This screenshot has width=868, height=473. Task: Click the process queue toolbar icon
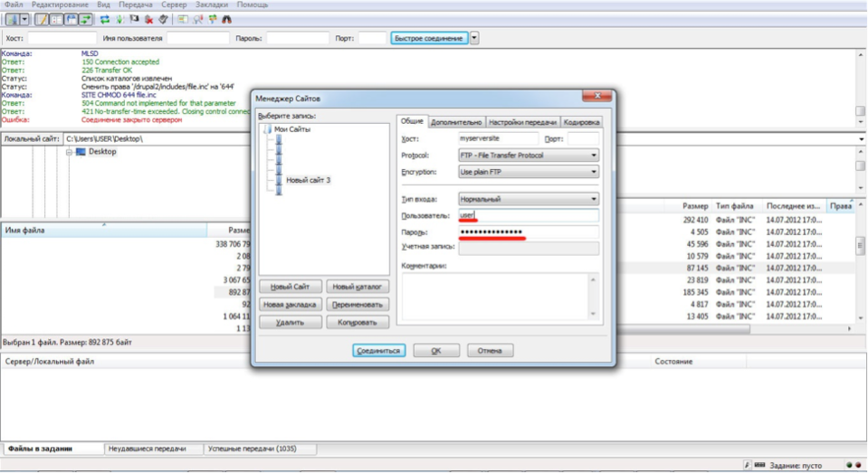(x=119, y=19)
